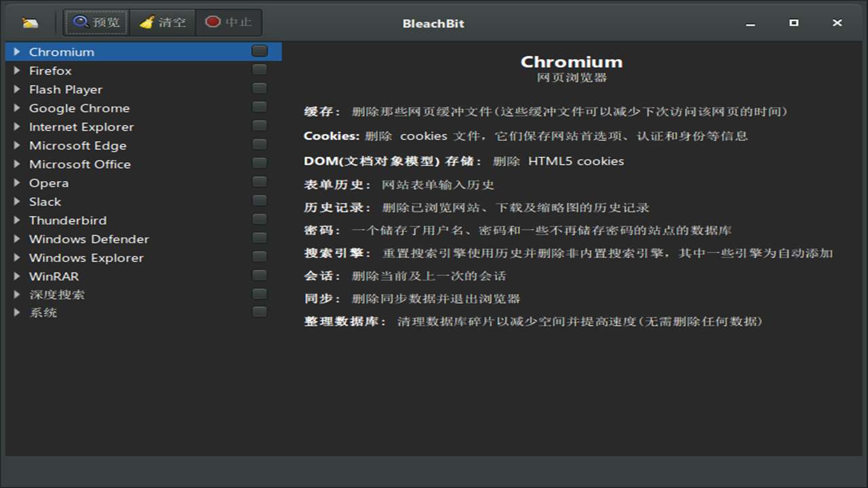
Task: Check the Firefox cleanup checkbox
Action: point(258,68)
